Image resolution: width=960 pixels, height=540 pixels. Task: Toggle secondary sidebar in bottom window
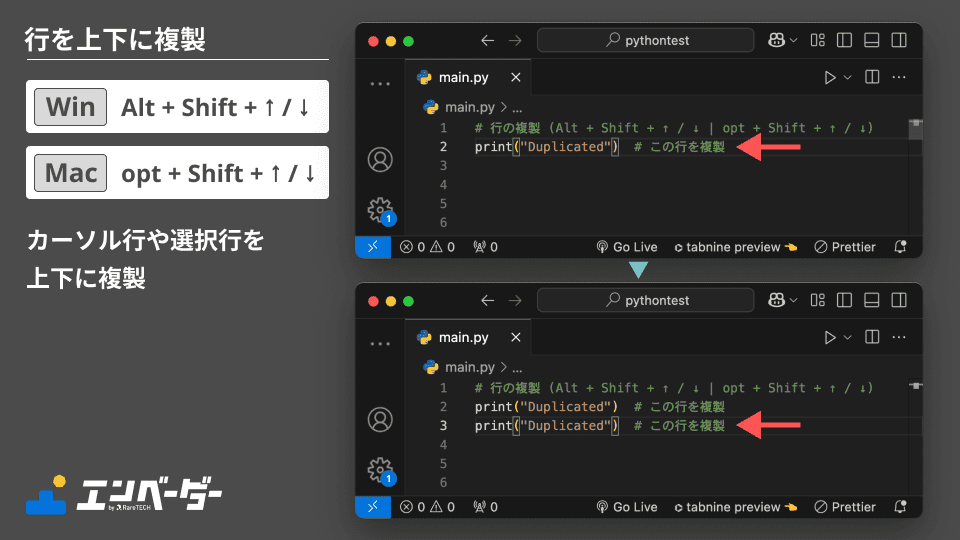(x=899, y=301)
